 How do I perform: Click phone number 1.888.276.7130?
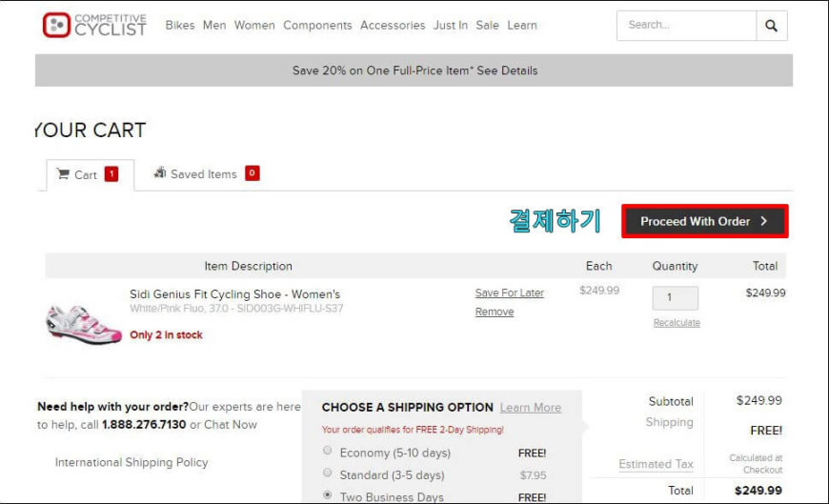pos(144,425)
